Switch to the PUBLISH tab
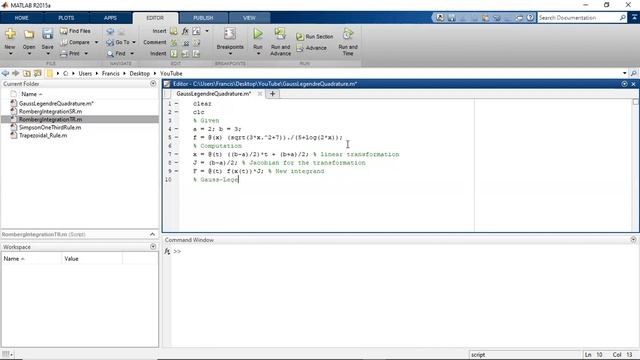 click(x=203, y=18)
